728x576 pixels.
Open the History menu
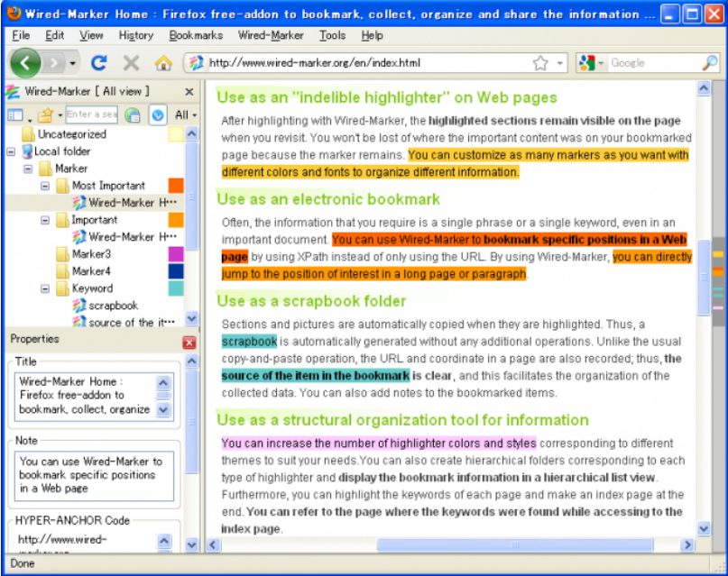(x=135, y=35)
